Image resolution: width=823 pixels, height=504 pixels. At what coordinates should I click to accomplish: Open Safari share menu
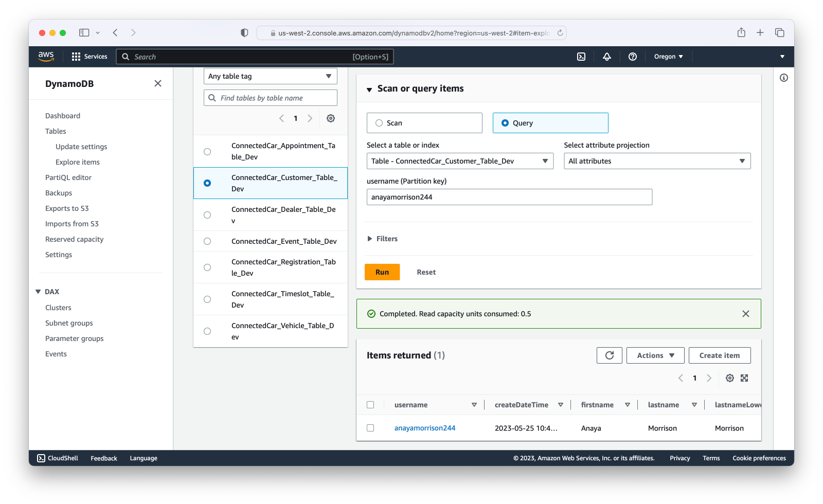click(741, 32)
